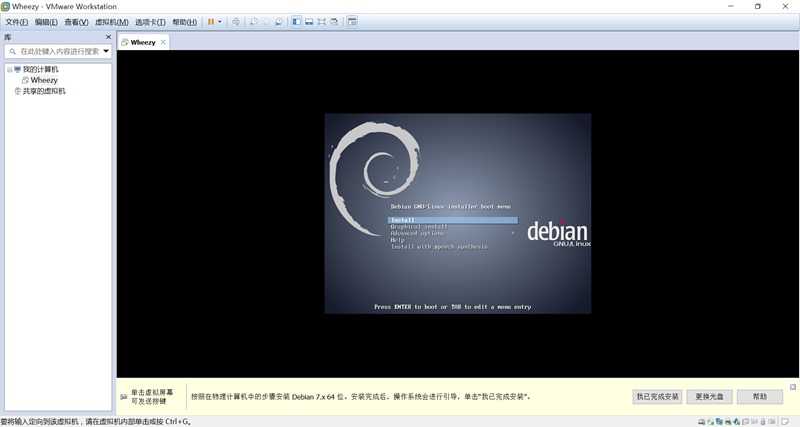
Task: Open the 查看(V) menu
Action: (76, 22)
